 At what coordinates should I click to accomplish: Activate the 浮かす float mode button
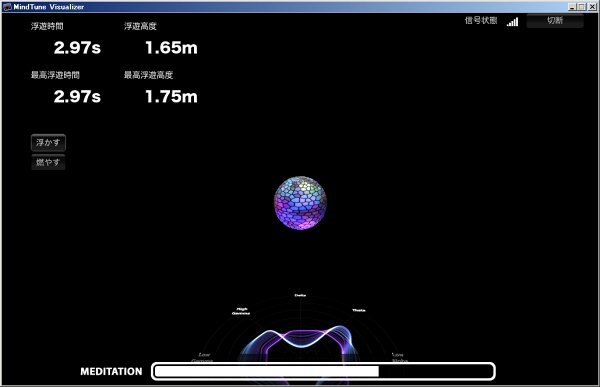pyautogui.click(x=48, y=142)
